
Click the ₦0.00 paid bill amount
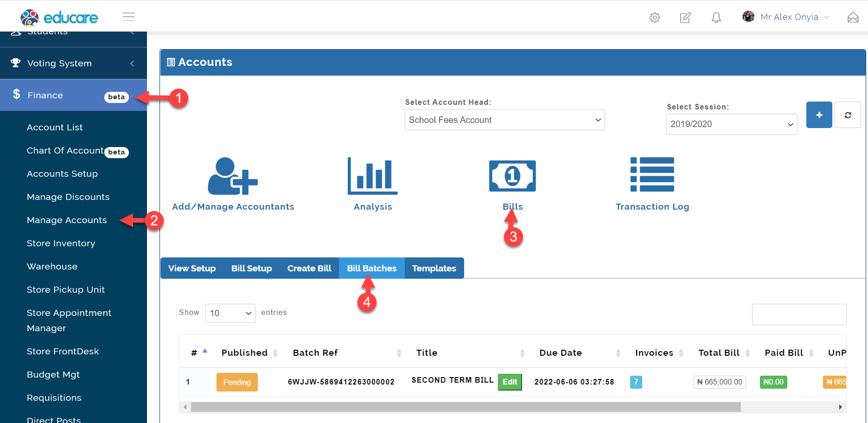point(773,382)
